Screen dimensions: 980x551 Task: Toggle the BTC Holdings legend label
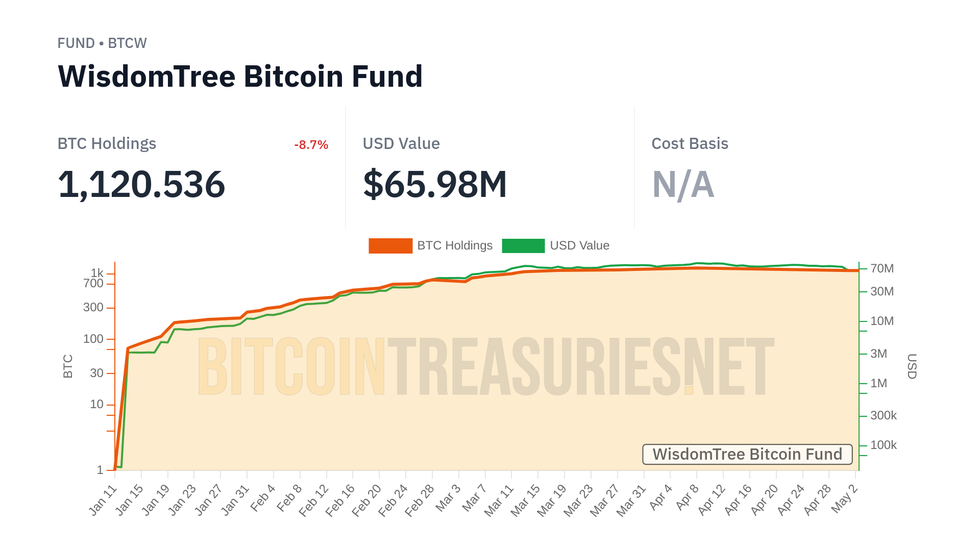click(455, 246)
